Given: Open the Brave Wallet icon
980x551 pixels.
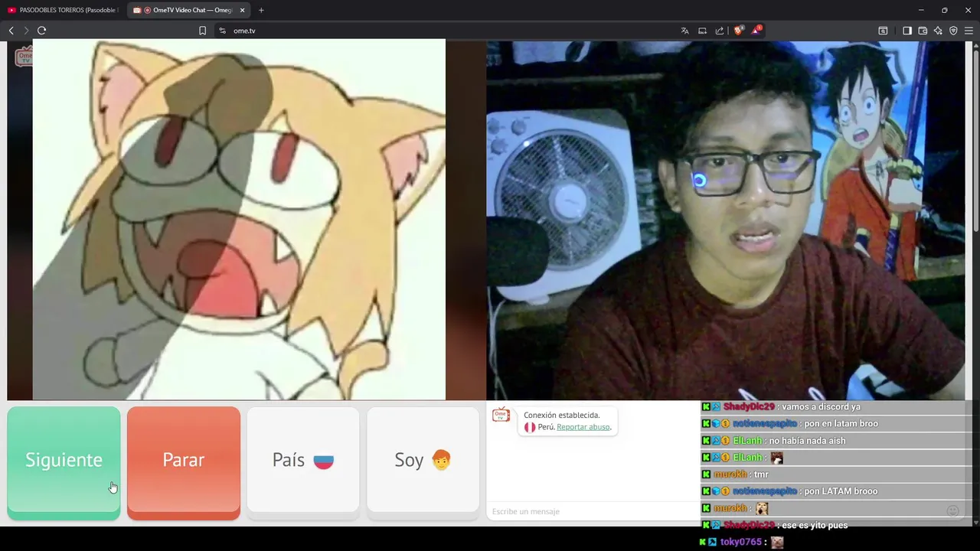Looking at the screenshot, I should pos(923,31).
